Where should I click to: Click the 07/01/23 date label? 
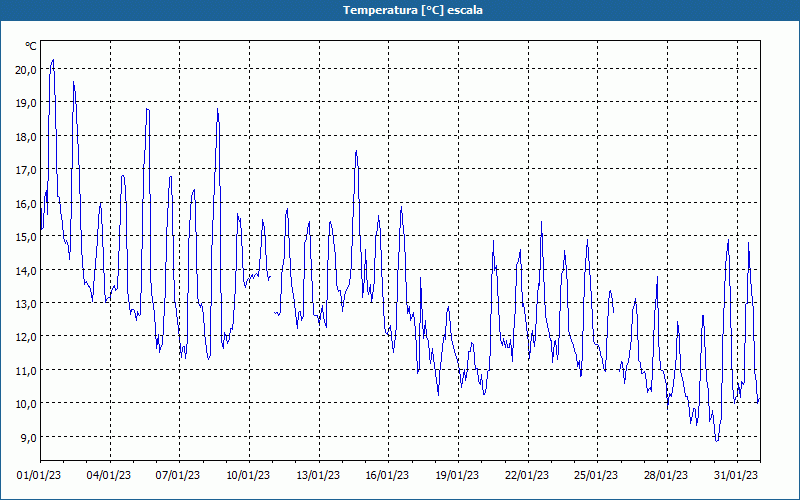(x=178, y=476)
